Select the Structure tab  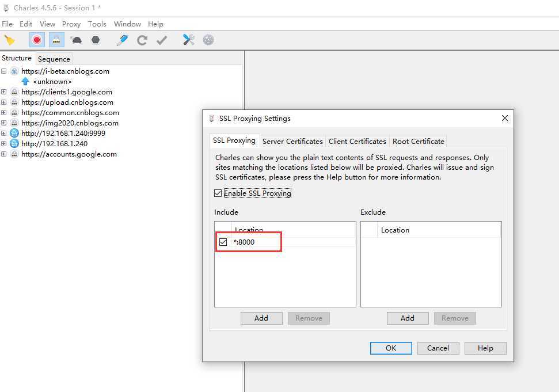17,58
